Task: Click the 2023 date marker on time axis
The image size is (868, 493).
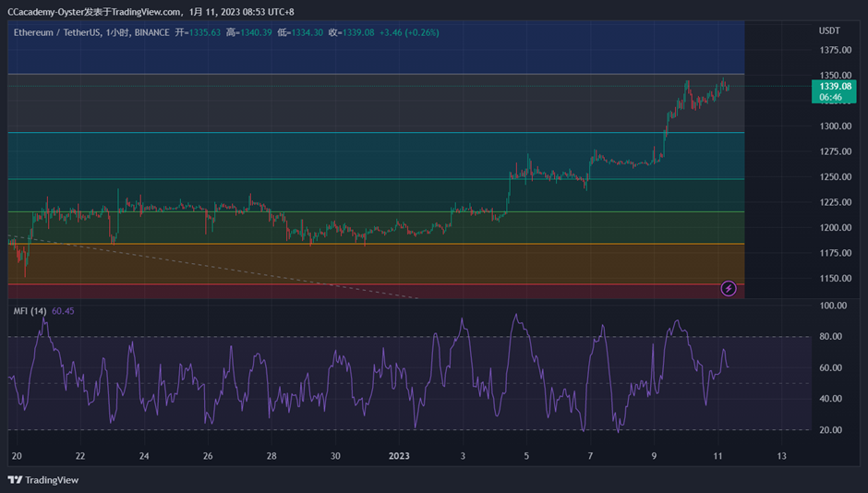Action: (399, 456)
